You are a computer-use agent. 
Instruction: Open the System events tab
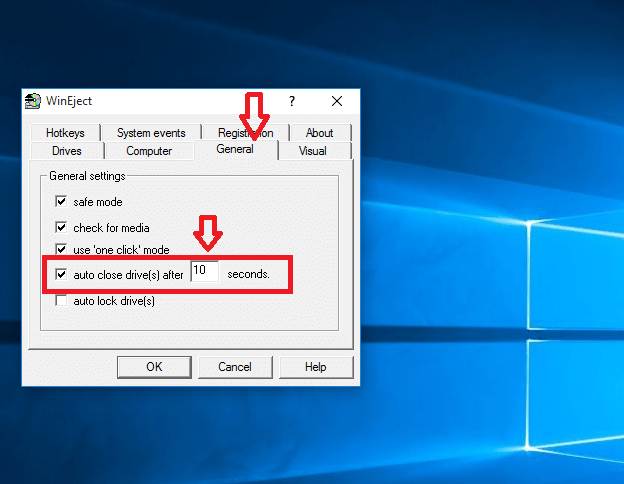click(151, 133)
